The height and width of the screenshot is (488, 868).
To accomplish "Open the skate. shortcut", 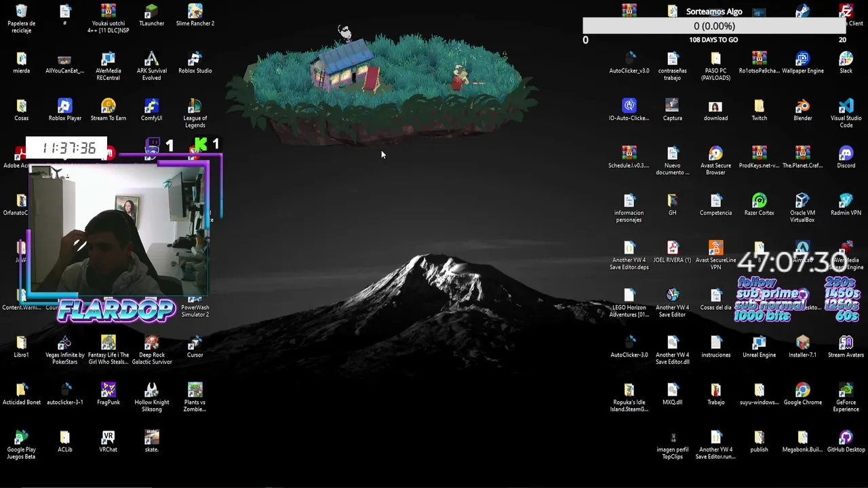I will click(x=151, y=439).
